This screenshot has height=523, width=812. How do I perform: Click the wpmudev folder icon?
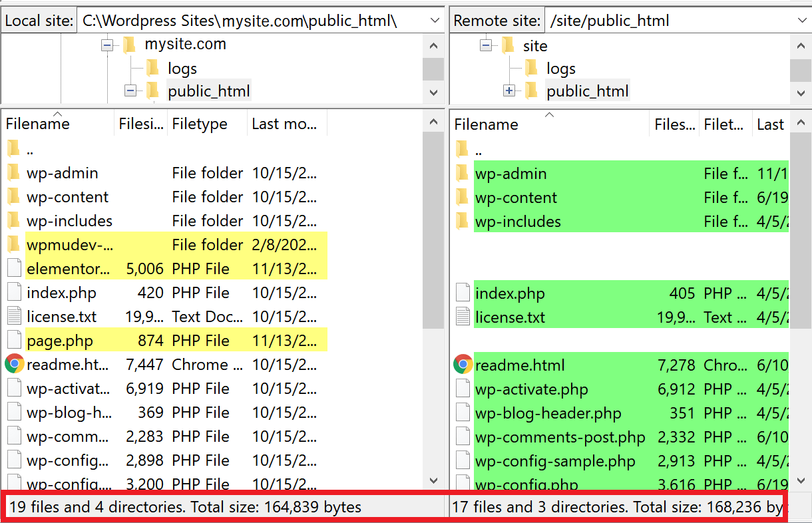coord(14,244)
